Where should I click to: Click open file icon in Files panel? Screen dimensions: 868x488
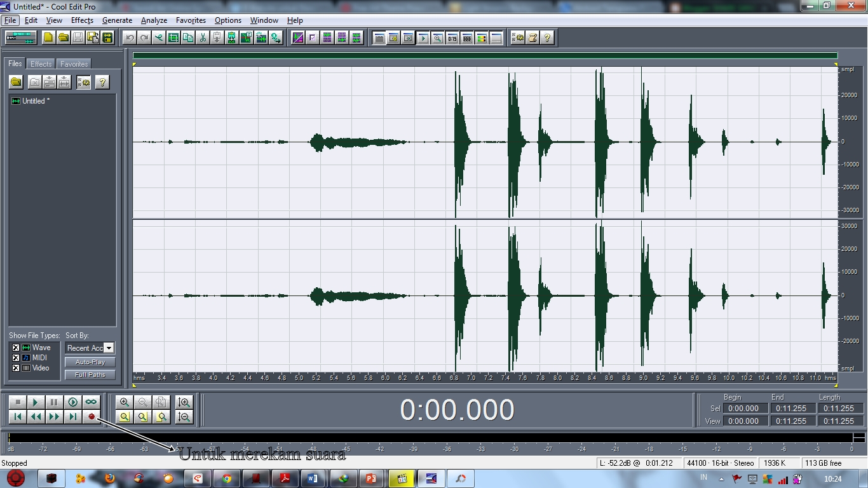pyautogui.click(x=16, y=82)
